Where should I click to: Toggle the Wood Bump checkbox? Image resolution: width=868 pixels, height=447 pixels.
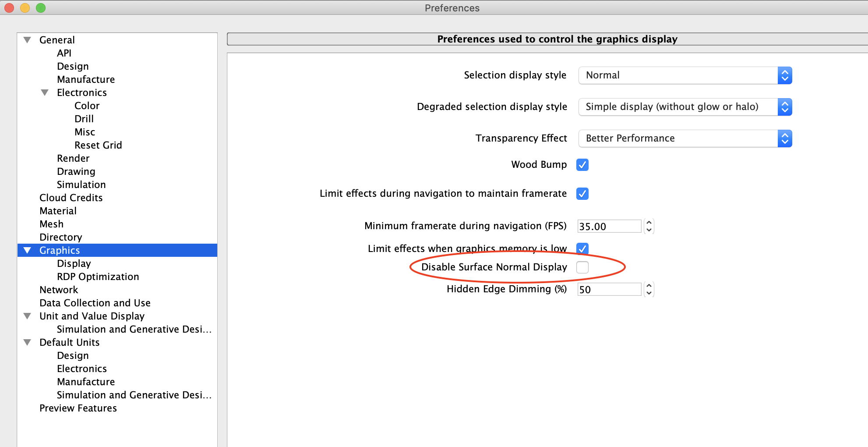[582, 165]
